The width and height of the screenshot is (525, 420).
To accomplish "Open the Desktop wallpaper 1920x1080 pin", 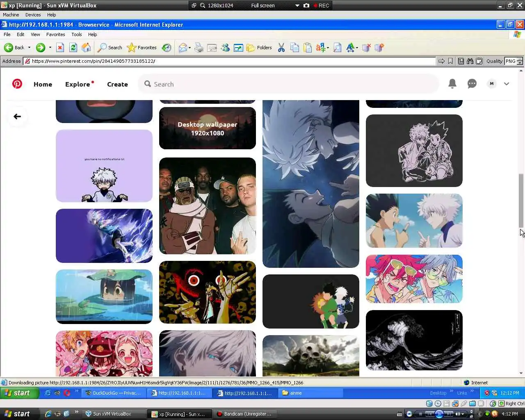I will (x=208, y=128).
